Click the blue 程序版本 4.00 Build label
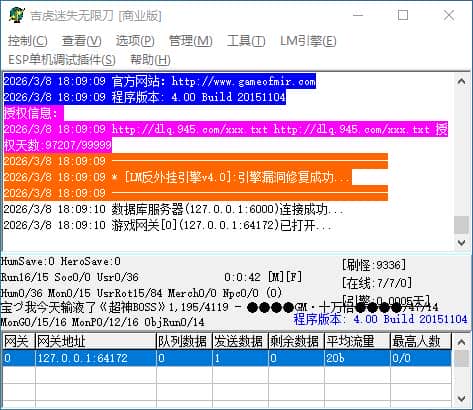Viewport: 473px width, 410px height. [x=380, y=319]
